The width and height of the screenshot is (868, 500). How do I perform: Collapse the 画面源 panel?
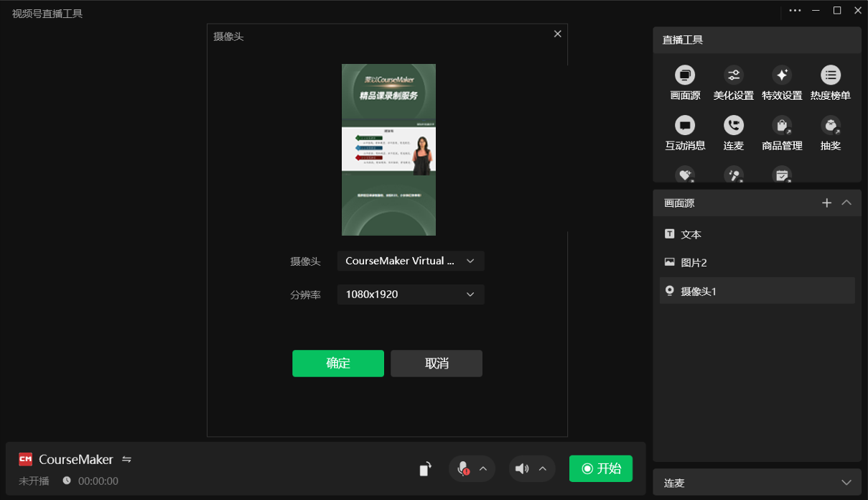846,203
